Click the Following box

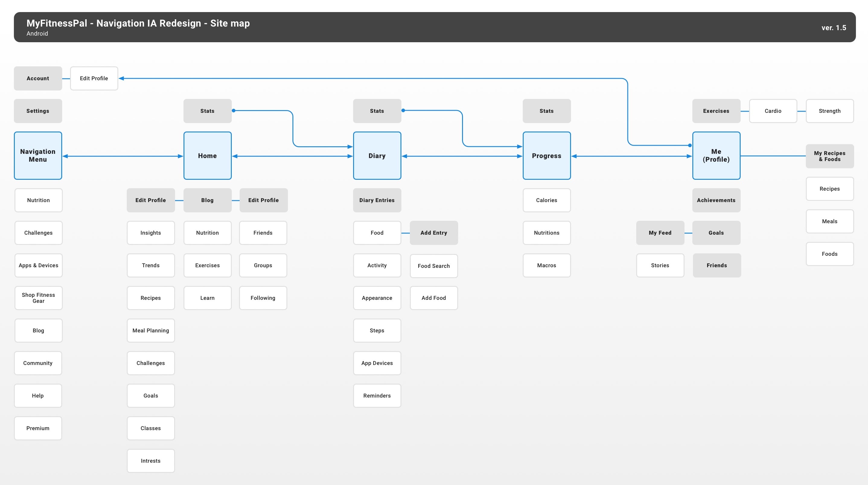pyautogui.click(x=263, y=298)
